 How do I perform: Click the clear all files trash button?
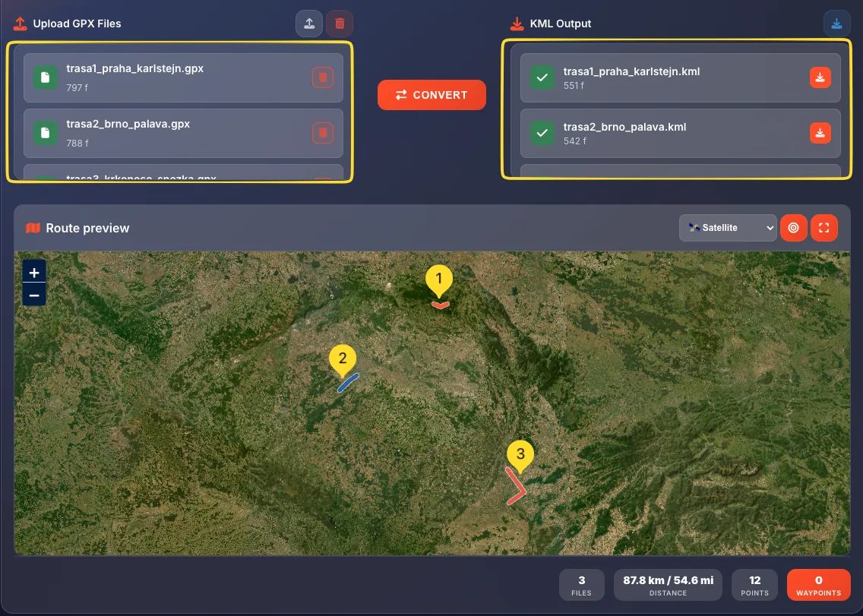(340, 24)
